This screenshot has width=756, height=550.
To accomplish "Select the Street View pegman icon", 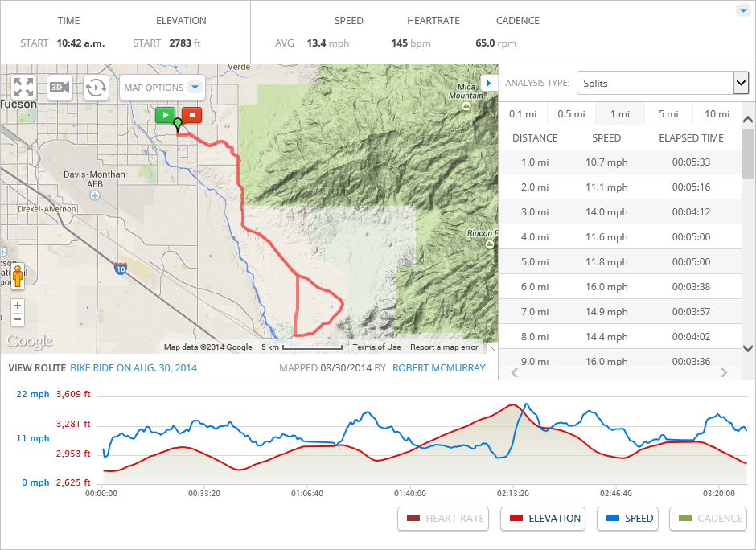I will pos(18,276).
